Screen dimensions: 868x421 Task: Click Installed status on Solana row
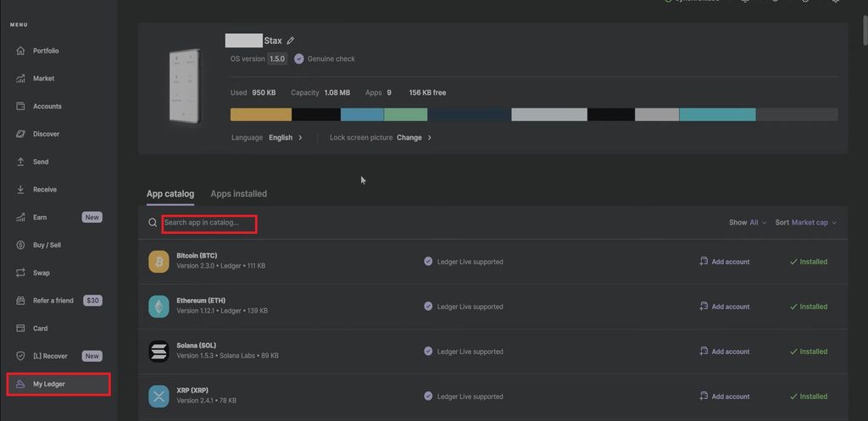pyautogui.click(x=809, y=352)
